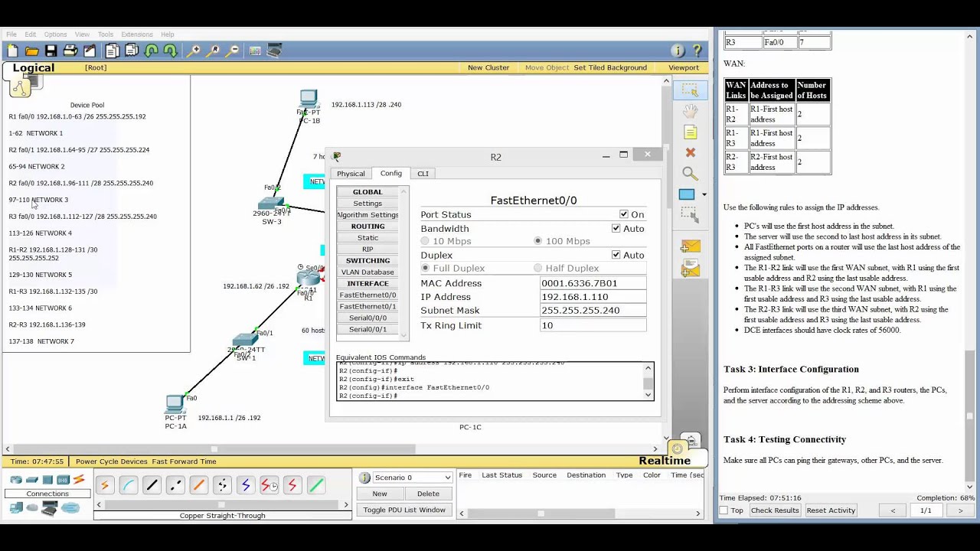Screen dimensions: 980x551
Task: Click the Check Results button
Action: (x=775, y=510)
